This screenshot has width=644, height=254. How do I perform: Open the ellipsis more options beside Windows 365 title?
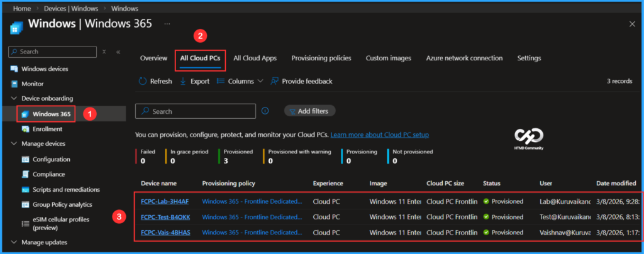167,24
